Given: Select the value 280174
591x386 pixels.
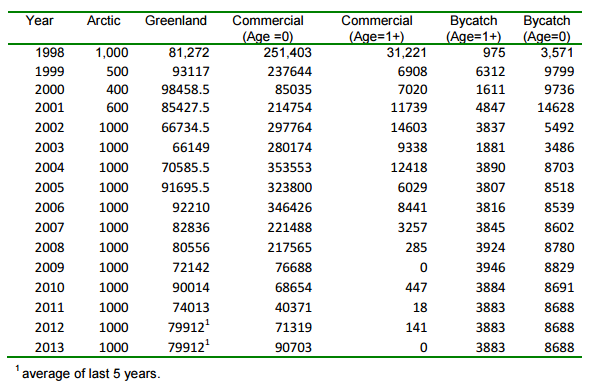Looking at the screenshot, I should tap(290, 148).
